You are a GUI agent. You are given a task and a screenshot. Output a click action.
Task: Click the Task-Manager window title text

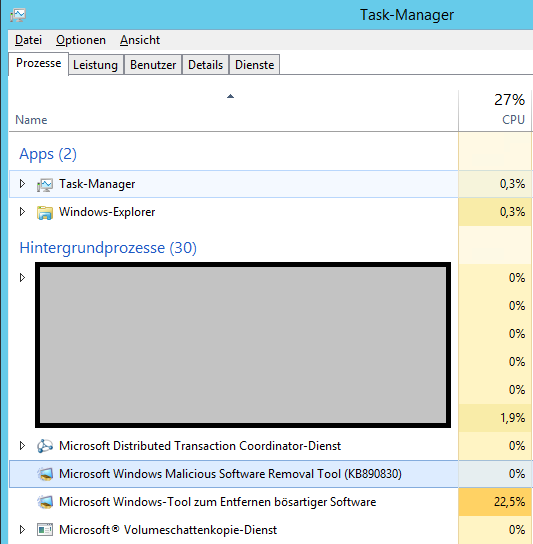click(x=407, y=15)
